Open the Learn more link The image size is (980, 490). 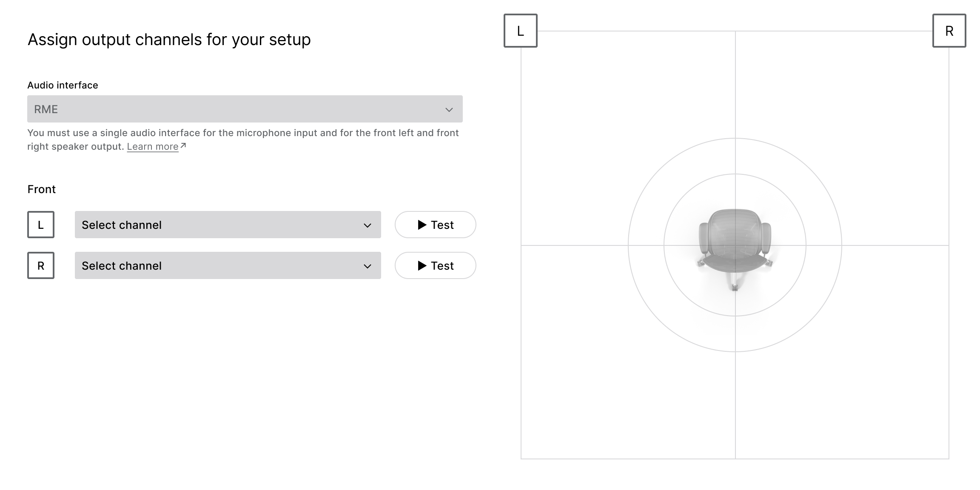pyautogui.click(x=152, y=146)
